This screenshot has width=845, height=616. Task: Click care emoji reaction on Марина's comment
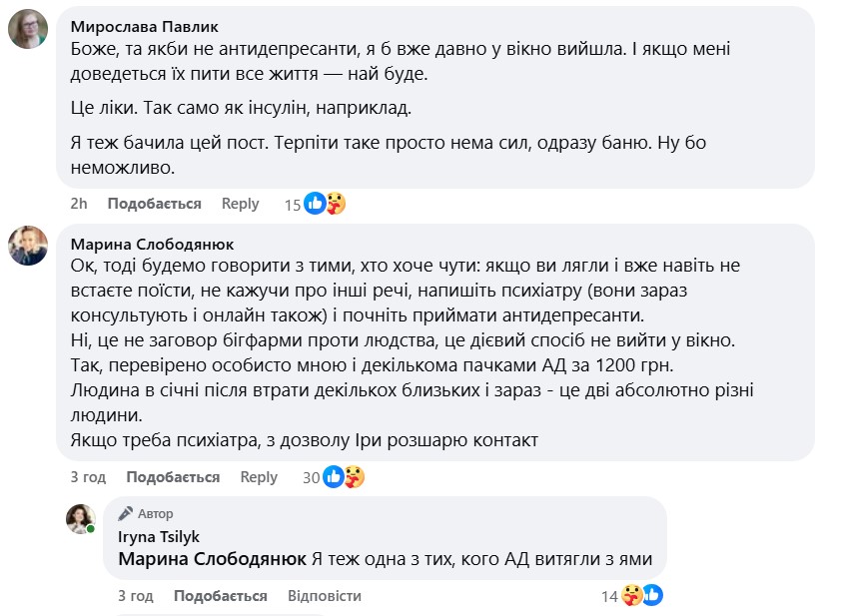pos(354,477)
